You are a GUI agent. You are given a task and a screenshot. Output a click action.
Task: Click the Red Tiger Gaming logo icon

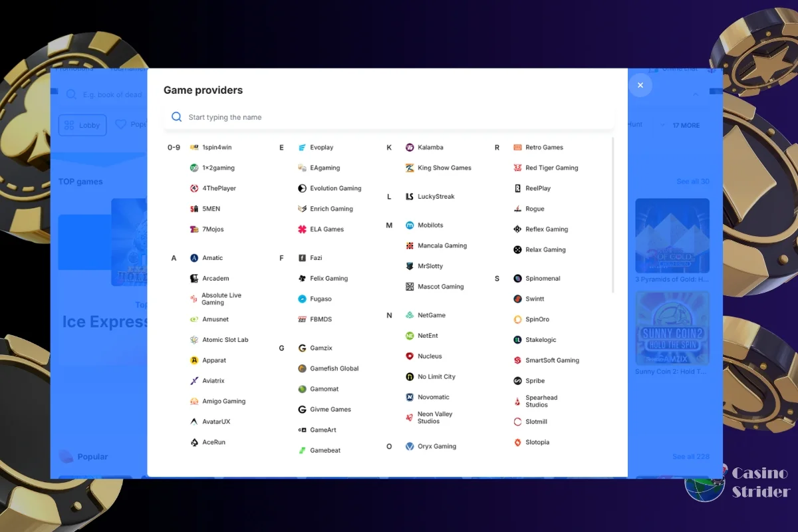517,168
